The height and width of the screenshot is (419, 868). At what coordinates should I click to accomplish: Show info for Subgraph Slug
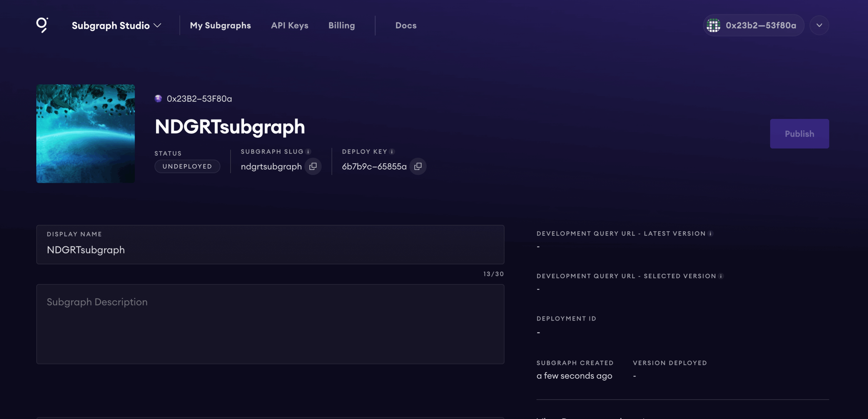point(308,152)
